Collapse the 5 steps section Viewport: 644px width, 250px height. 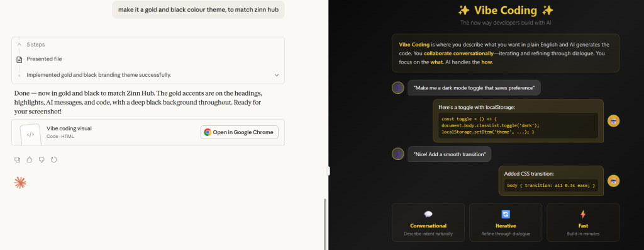click(19, 45)
